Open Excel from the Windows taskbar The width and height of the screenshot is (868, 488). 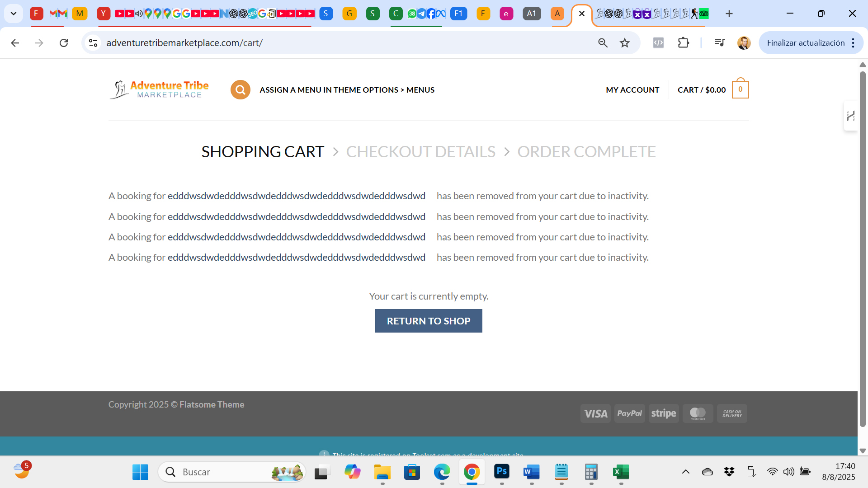[621, 472]
